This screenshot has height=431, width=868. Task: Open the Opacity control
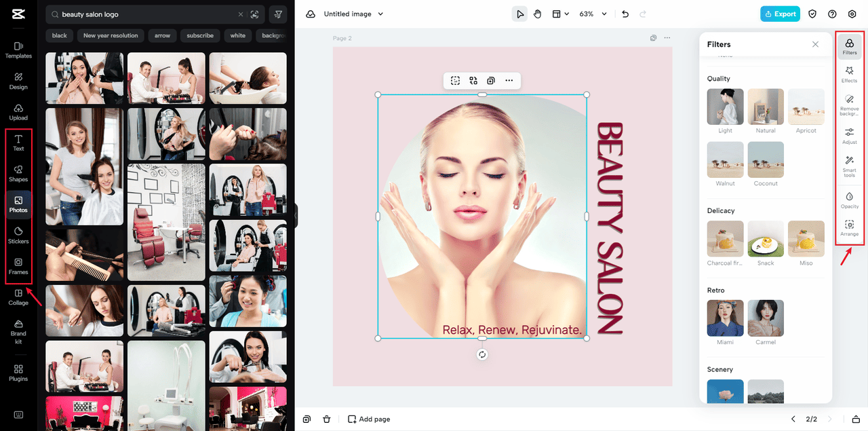point(849,200)
